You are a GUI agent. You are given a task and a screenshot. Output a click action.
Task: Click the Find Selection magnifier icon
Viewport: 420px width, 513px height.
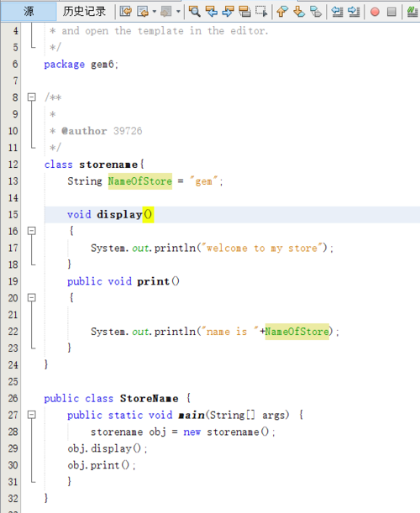pyautogui.click(x=194, y=12)
